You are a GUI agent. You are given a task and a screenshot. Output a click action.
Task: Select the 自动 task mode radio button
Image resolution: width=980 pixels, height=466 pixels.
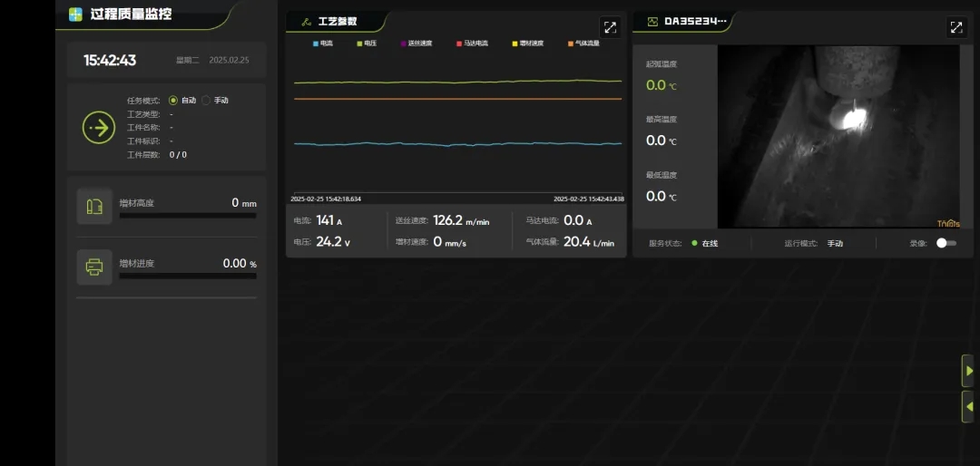point(173,101)
